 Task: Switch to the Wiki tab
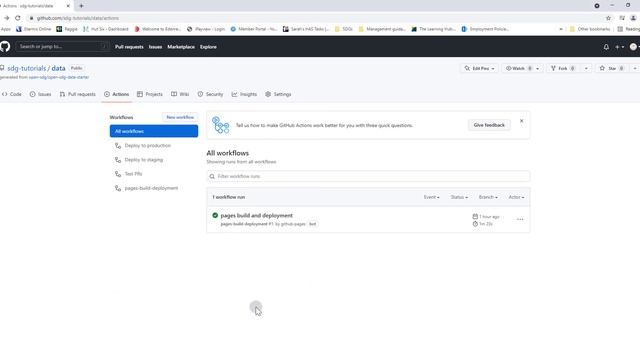click(x=180, y=94)
